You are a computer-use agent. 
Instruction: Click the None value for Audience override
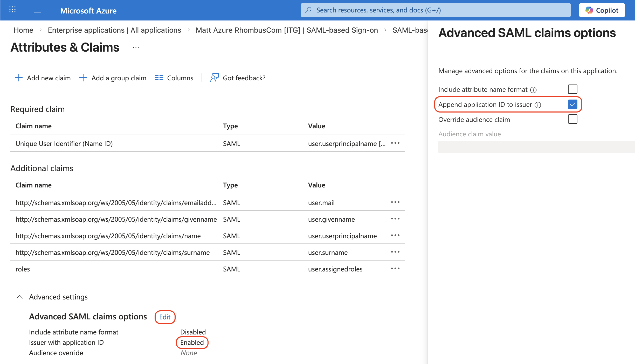click(189, 353)
